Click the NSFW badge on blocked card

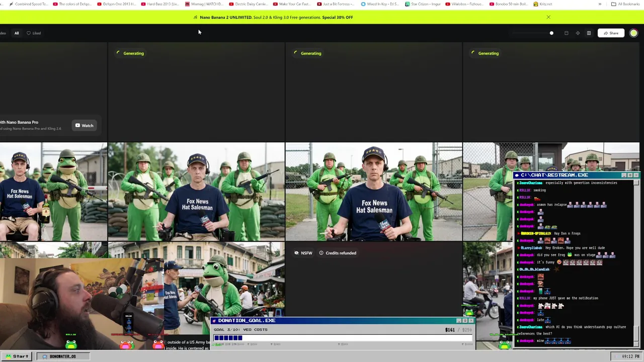pos(303,253)
